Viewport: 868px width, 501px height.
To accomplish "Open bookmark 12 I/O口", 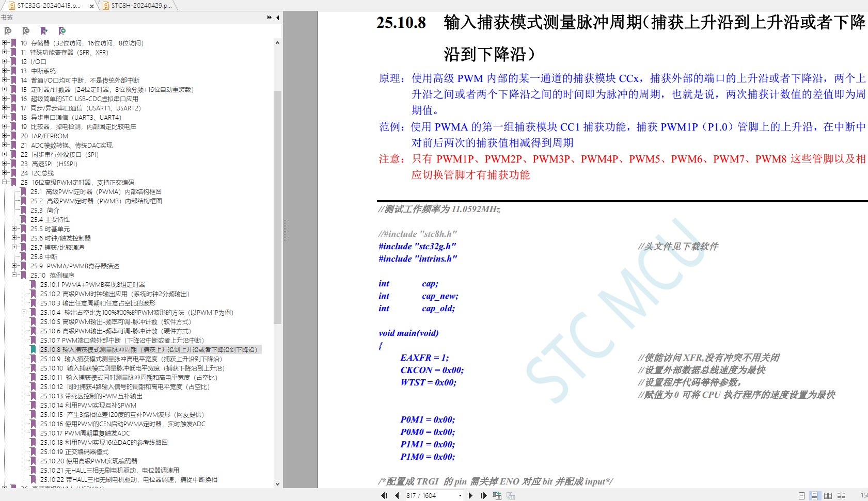I will (x=34, y=61).
